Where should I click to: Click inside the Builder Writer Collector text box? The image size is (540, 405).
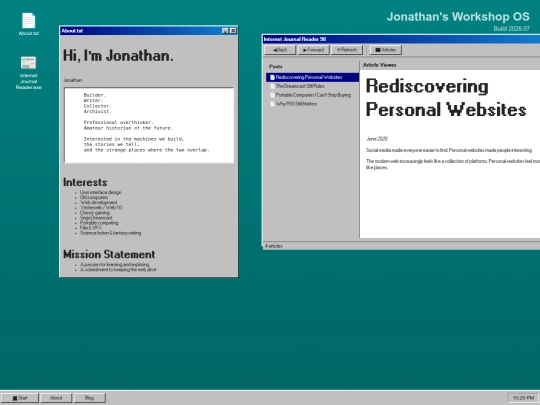[149, 125]
